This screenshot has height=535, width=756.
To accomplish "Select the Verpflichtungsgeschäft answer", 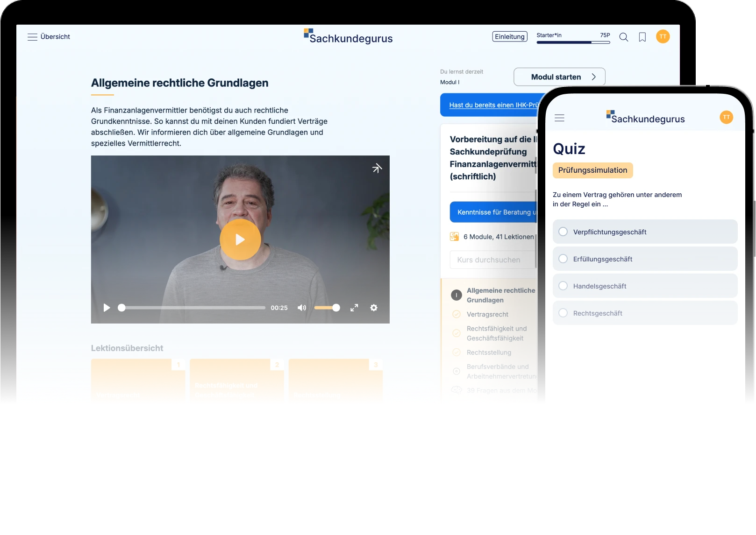I will pyautogui.click(x=645, y=232).
